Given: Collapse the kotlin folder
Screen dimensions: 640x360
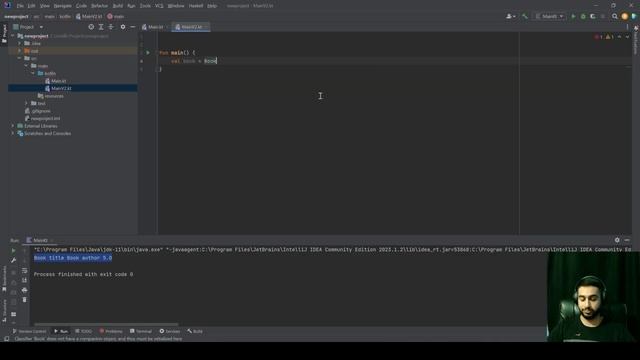Looking at the screenshot, I should tap(33, 73).
